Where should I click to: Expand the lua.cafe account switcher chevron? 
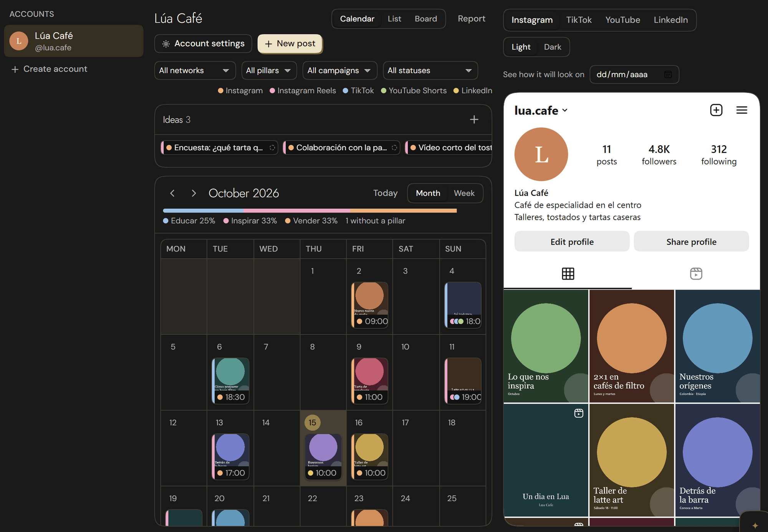pyautogui.click(x=565, y=110)
